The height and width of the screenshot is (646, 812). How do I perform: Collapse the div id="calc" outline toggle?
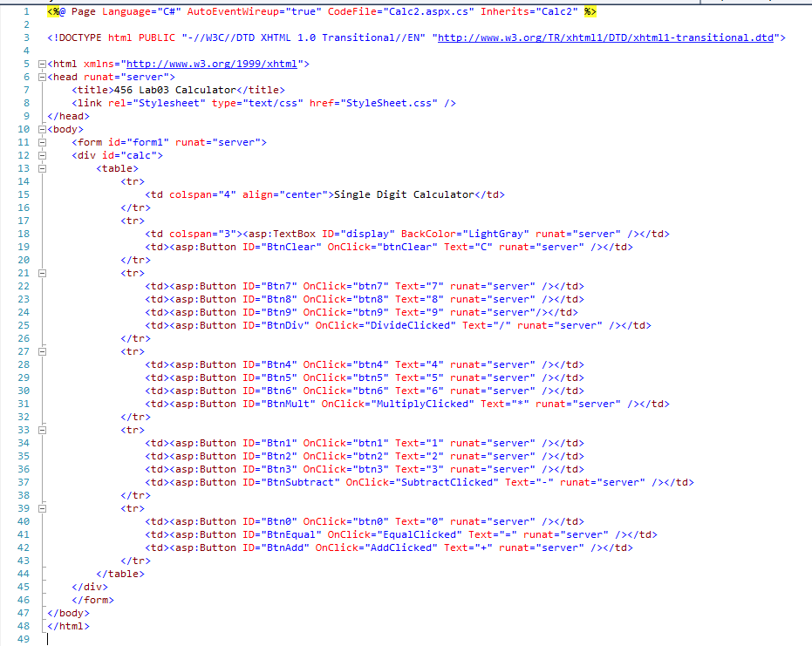coord(43,155)
